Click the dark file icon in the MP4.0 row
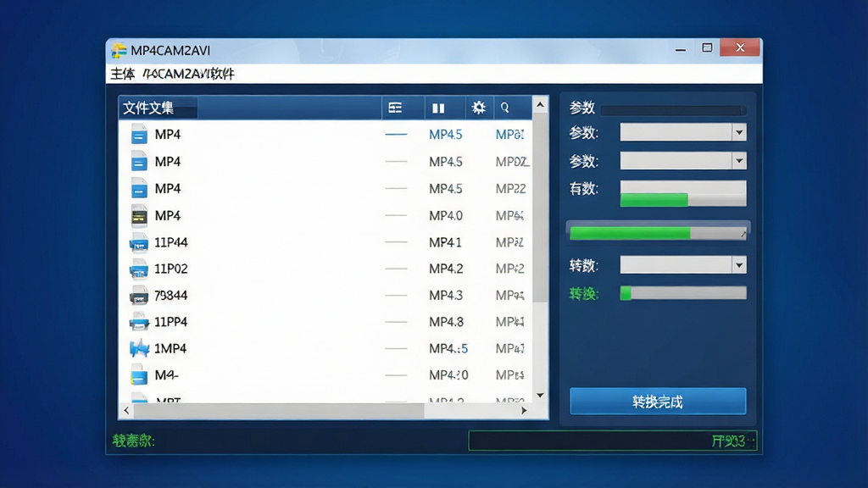868x488 pixels. (x=139, y=216)
